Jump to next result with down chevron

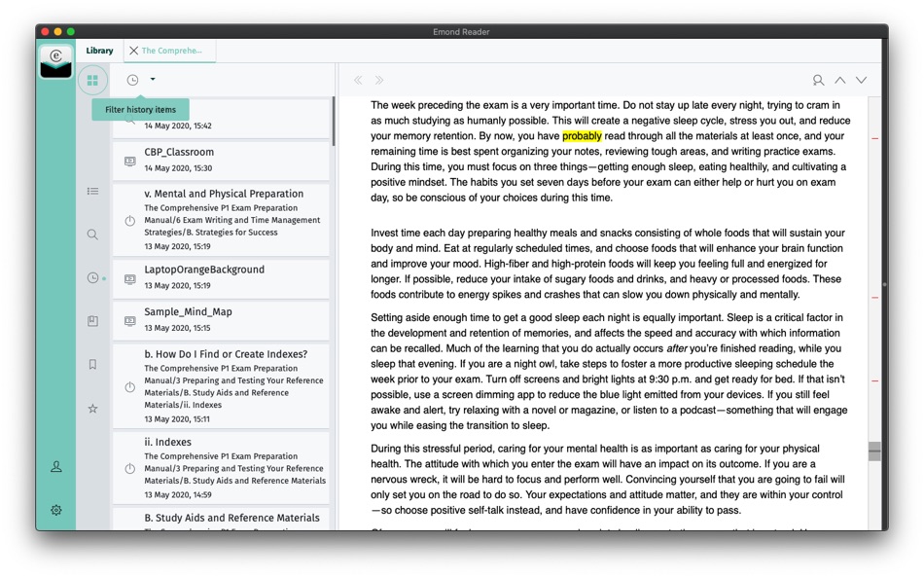tap(861, 80)
